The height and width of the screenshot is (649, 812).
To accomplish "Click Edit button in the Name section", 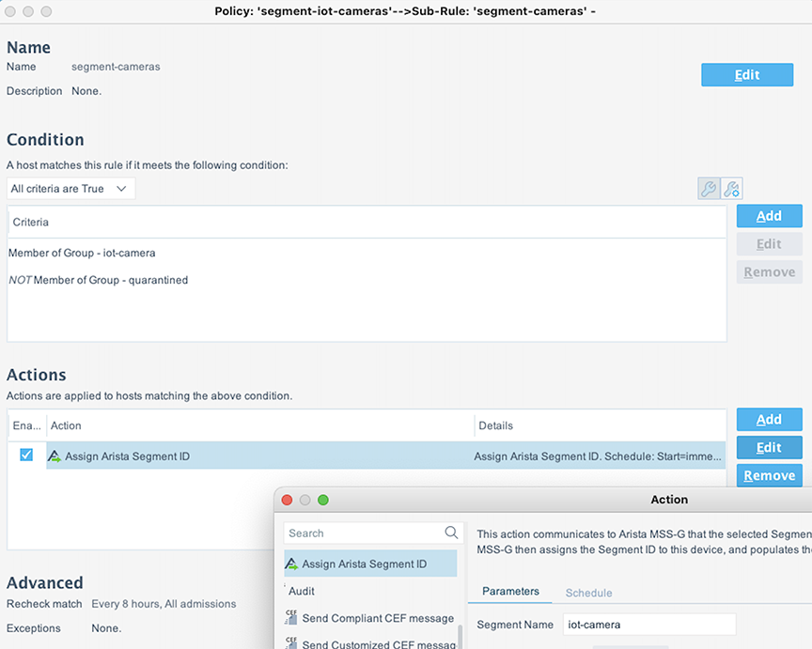I will (x=747, y=75).
